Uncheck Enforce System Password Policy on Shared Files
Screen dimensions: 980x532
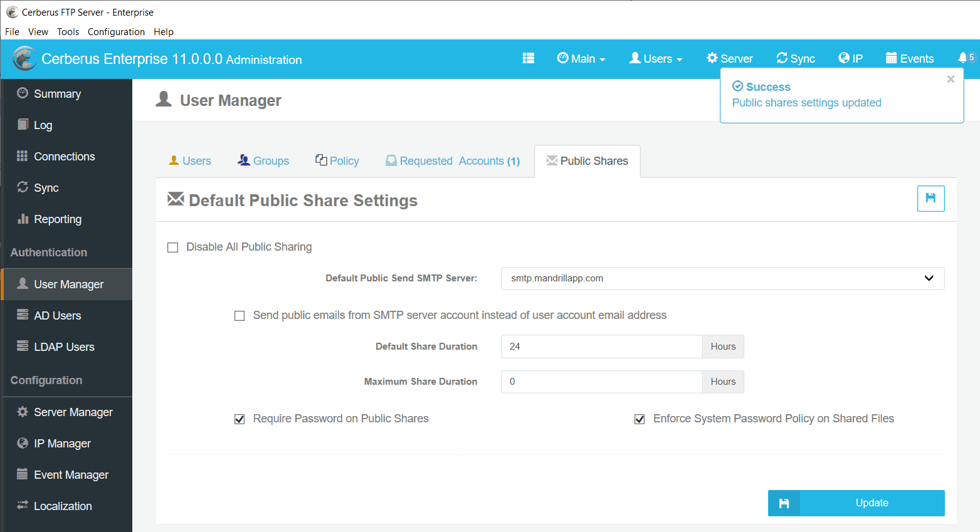[x=640, y=419]
